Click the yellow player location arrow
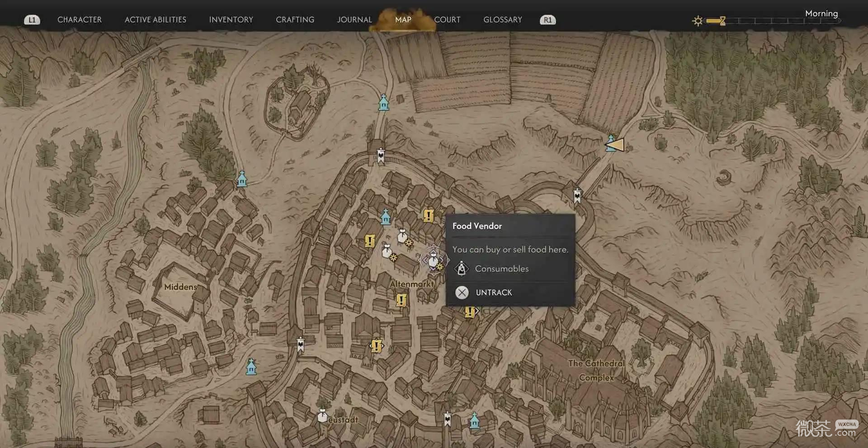868x448 pixels. pos(617,145)
